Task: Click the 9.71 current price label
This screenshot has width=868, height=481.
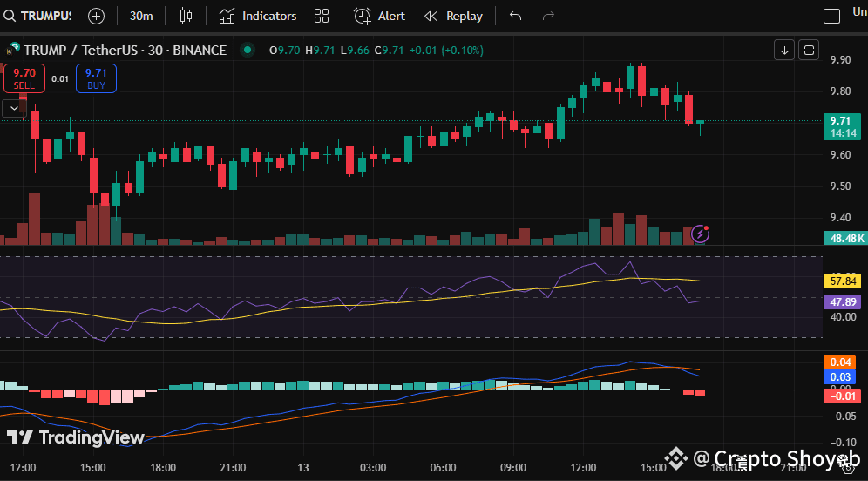Action: coord(841,121)
